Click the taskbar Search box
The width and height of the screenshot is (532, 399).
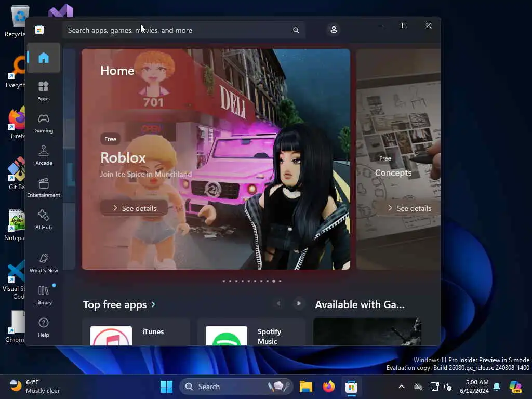click(236, 387)
